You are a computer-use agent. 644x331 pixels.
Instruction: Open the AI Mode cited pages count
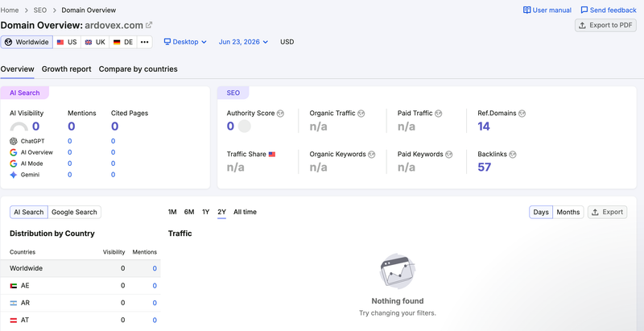(113, 163)
